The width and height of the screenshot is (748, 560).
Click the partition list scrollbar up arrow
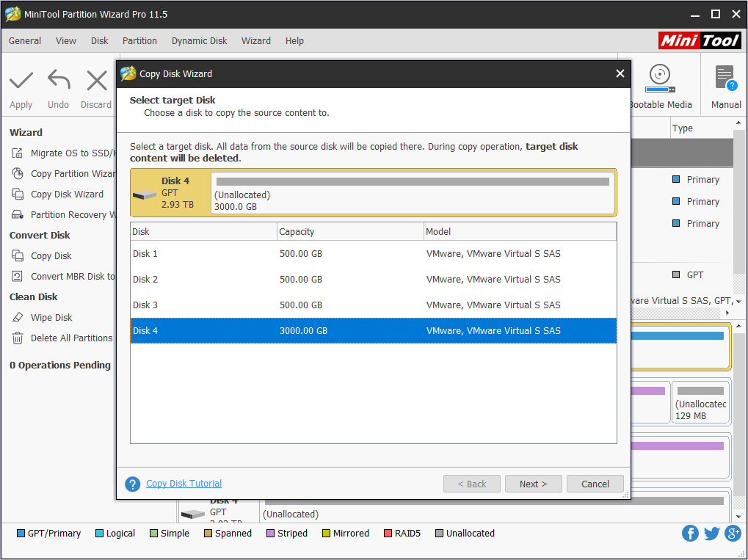coord(738,123)
